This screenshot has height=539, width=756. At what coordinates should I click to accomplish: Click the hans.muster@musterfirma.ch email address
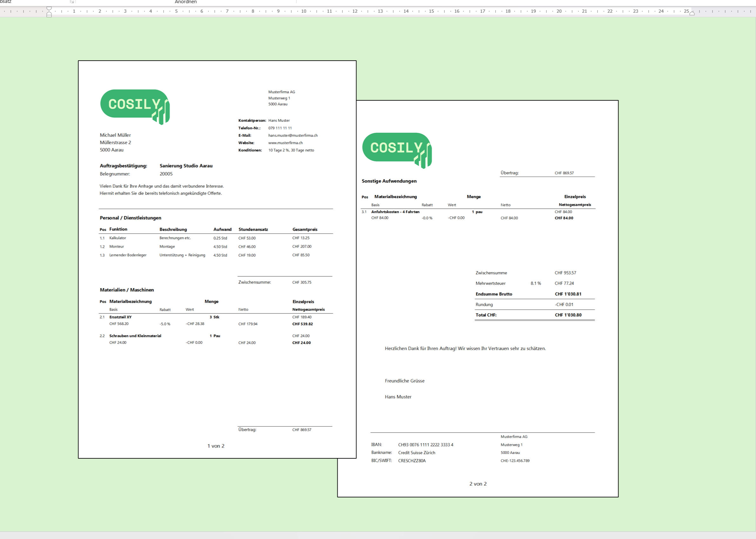[293, 135]
